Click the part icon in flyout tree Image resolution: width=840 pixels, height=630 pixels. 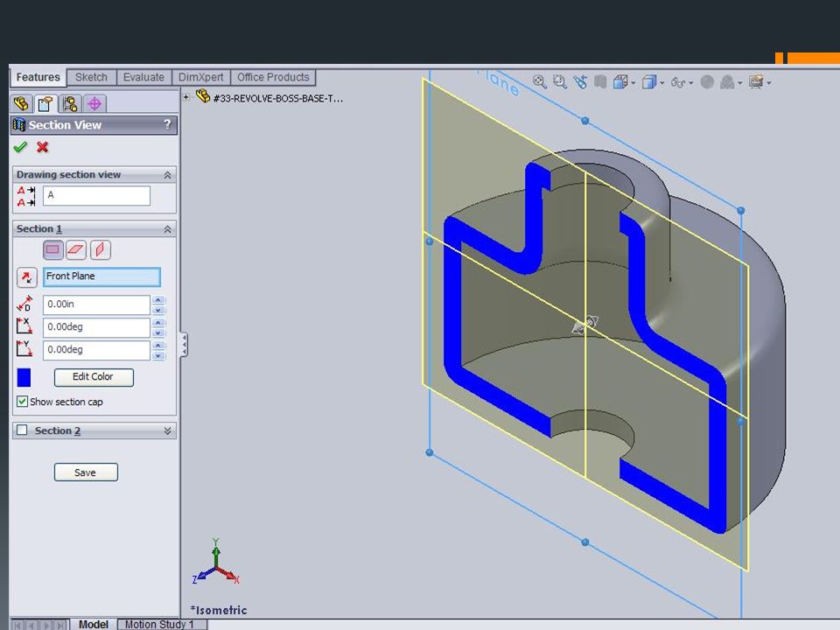tap(202, 96)
